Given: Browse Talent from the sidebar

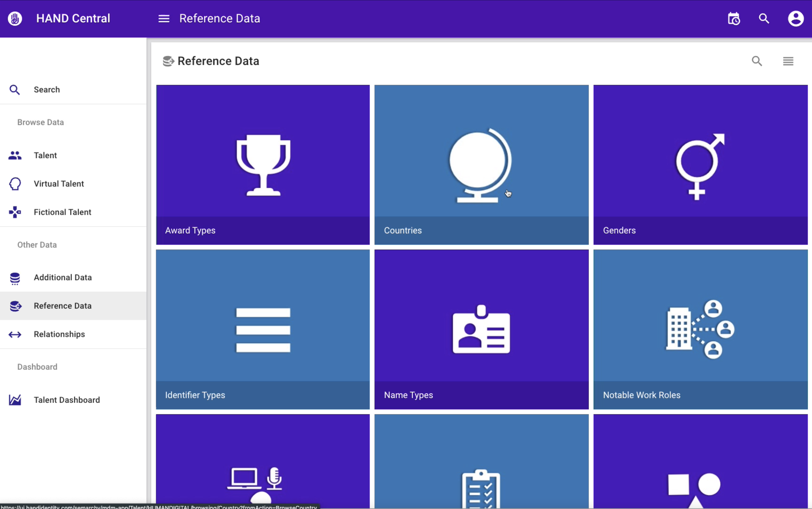Looking at the screenshot, I should point(45,155).
